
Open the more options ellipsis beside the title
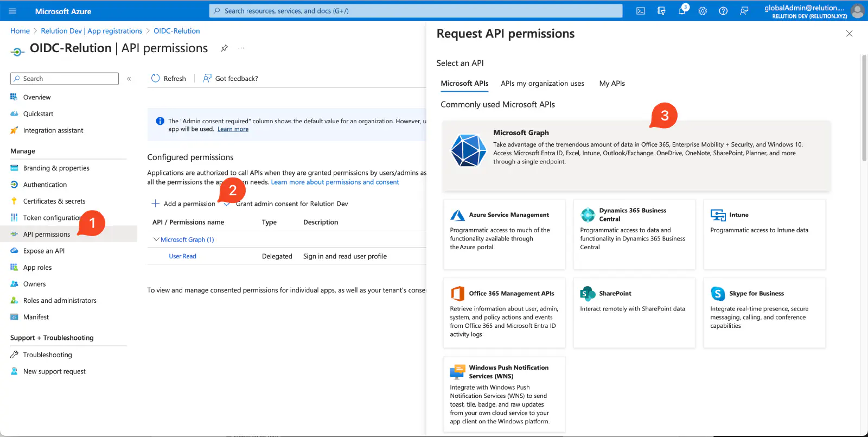[x=241, y=48]
